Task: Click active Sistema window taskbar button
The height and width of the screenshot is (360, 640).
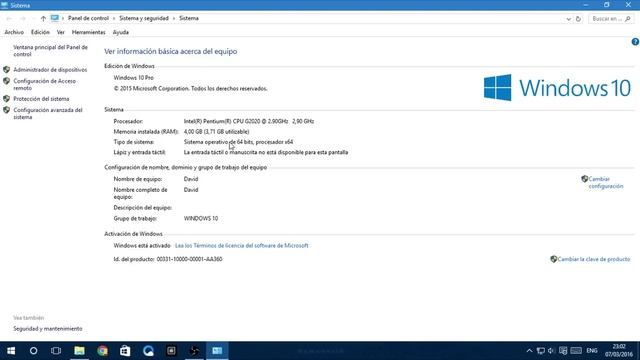Action: (x=217, y=351)
